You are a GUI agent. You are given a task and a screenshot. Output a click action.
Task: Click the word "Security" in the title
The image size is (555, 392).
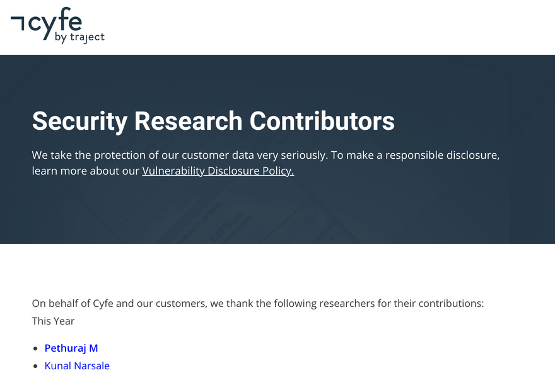click(79, 122)
